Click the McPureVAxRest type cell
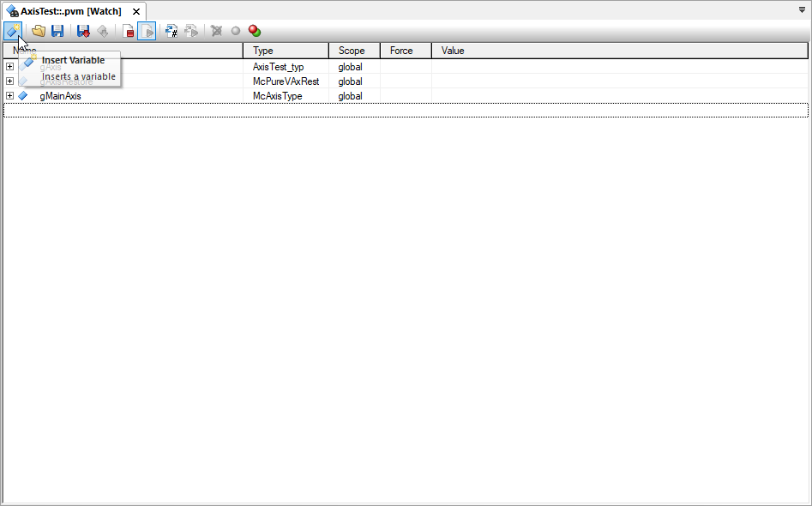Screen dimensions: 812x506 coord(286,81)
